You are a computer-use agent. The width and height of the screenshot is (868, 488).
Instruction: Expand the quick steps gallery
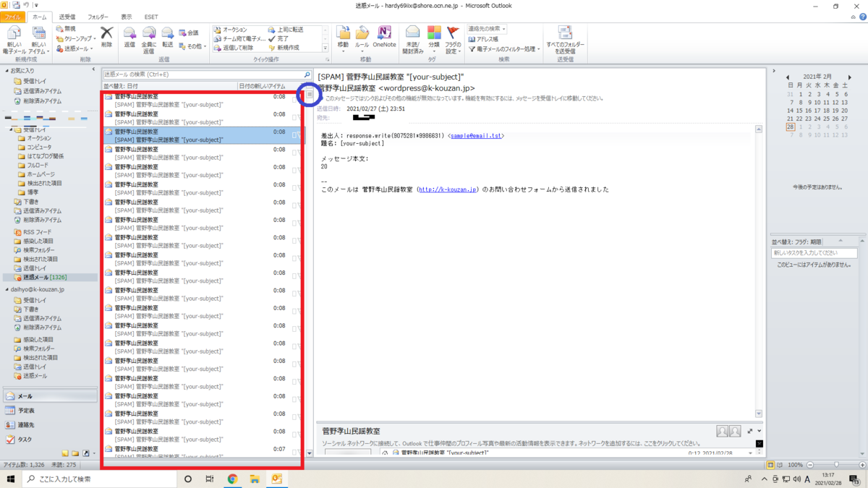click(x=325, y=48)
